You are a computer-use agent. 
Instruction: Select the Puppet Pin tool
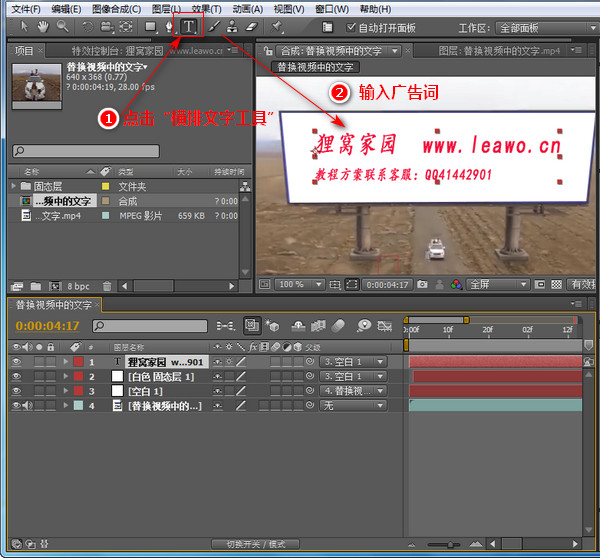click(x=276, y=27)
